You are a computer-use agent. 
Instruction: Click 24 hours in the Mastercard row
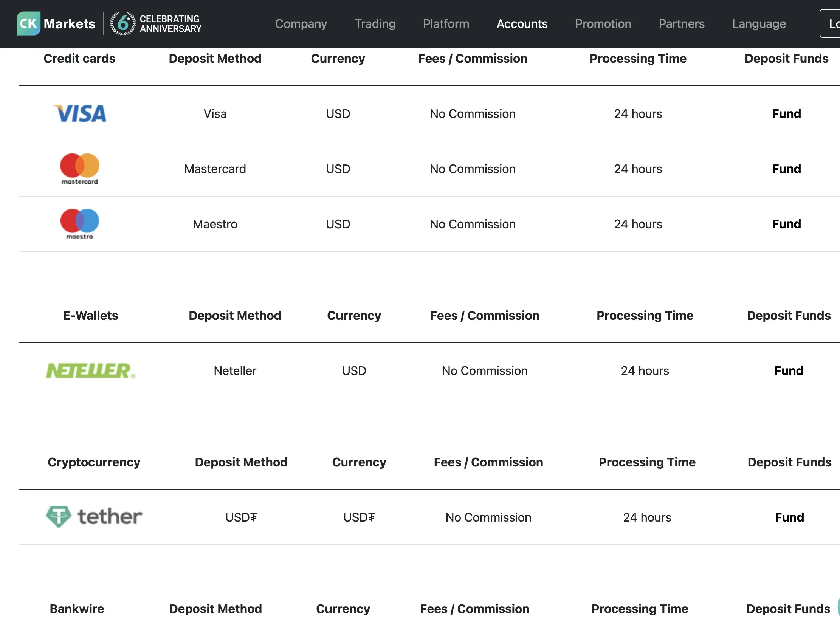(x=638, y=169)
